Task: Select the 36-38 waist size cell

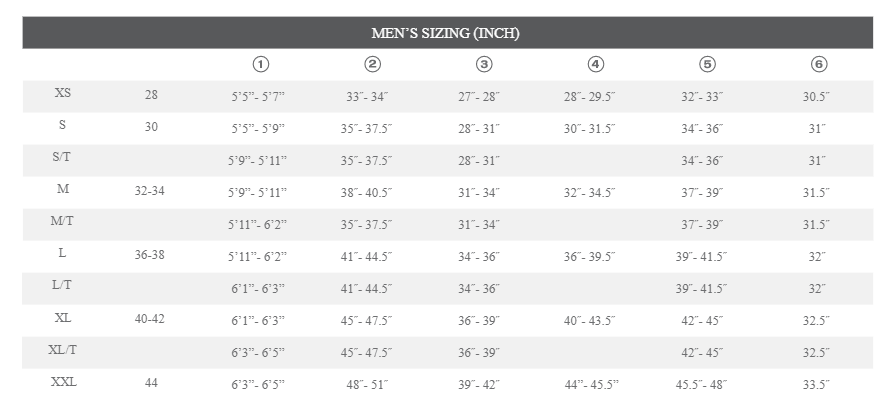Action: click(150, 255)
